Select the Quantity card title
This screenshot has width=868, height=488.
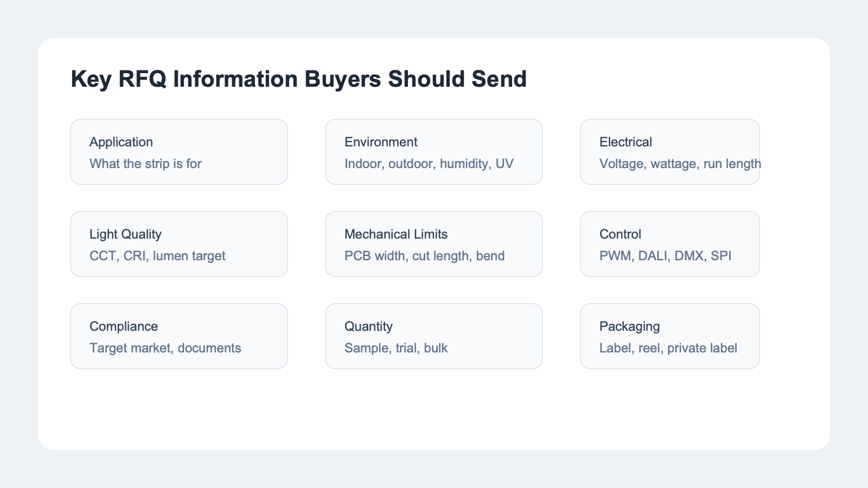coord(368,326)
